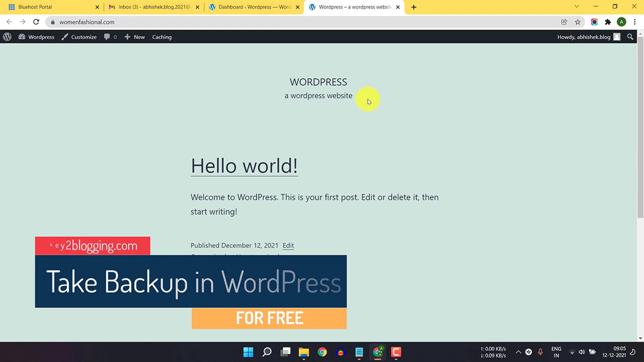Open the Wordpress site dashboard menu
644x362 pixels.
click(x=36, y=37)
